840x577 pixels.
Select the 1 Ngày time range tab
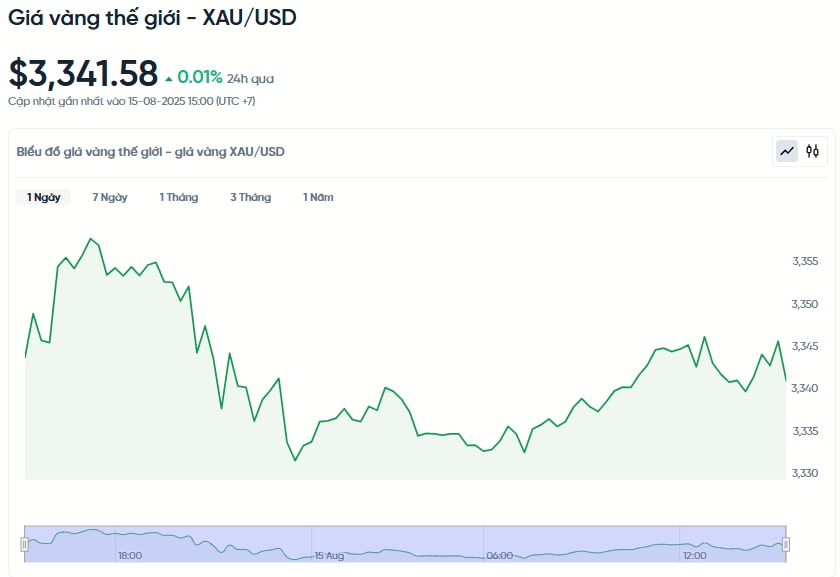click(x=43, y=197)
